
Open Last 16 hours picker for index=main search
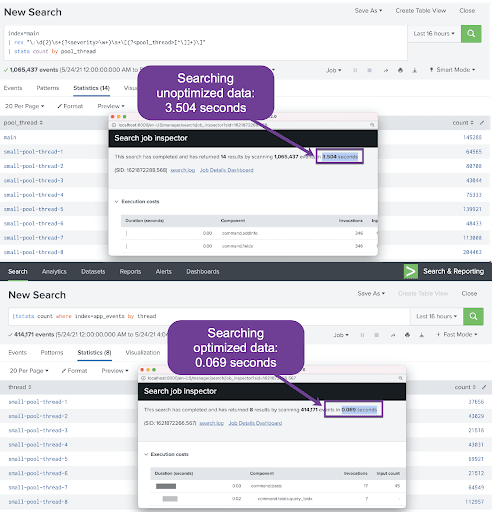434,34
